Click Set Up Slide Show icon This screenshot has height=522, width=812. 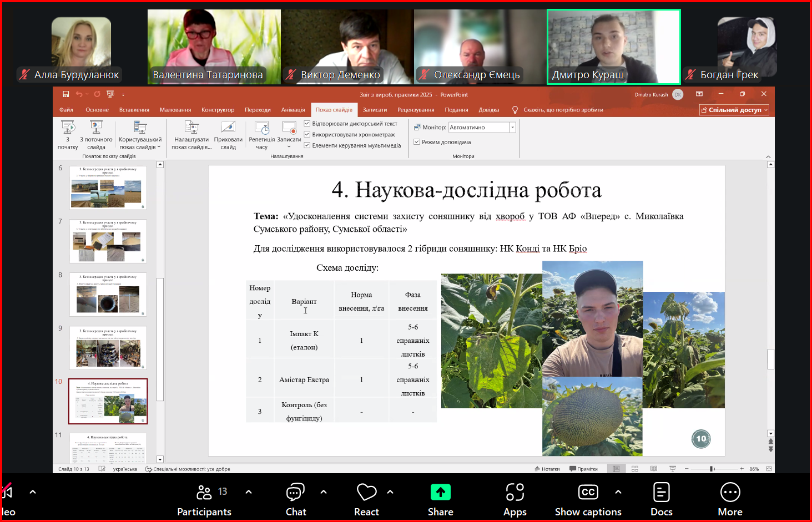(191, 129)
